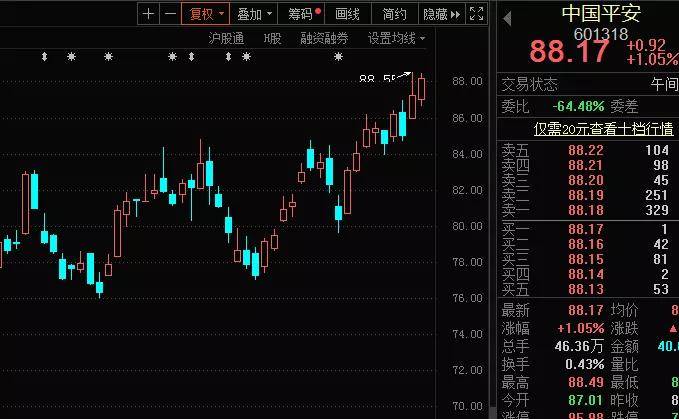The width and height of the screenshot is (679, 419).
Task: Open the 叠加 dropdown menu
Action: pyautogui.click(x=254, y=14)
